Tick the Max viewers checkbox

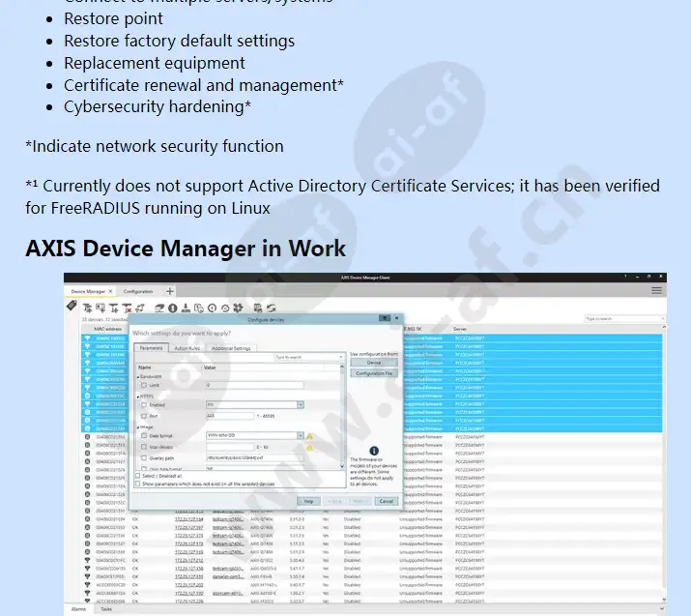point(144,447)
